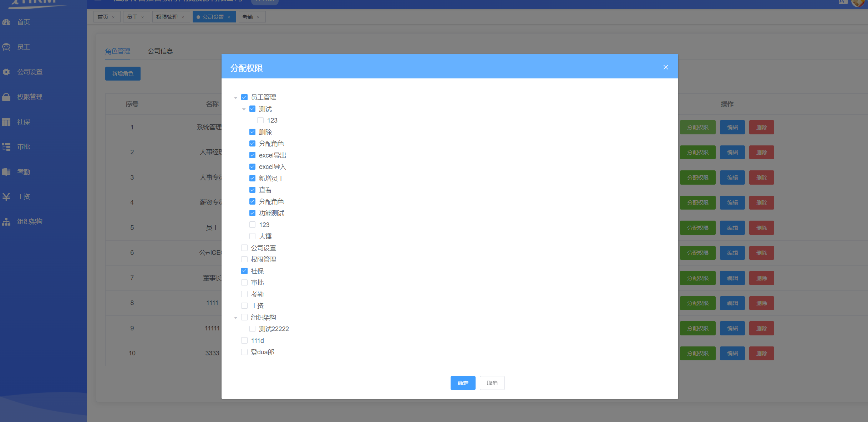Click the 员工 sidebar icon

coord(6,47)
